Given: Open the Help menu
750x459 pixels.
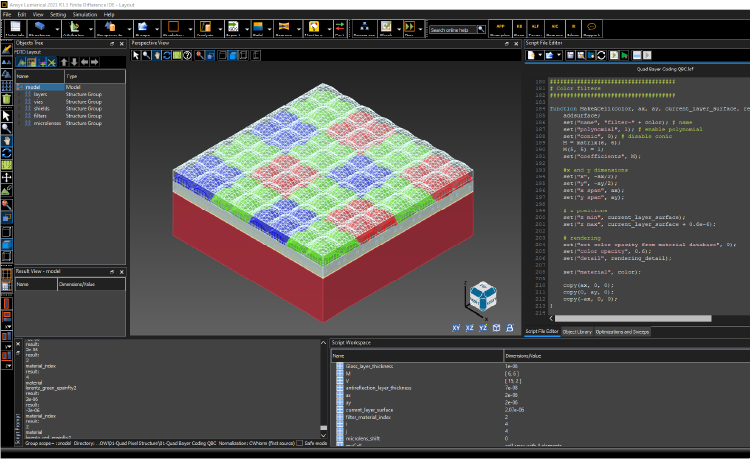Looking at the screenshot, I should coord(109,14).
